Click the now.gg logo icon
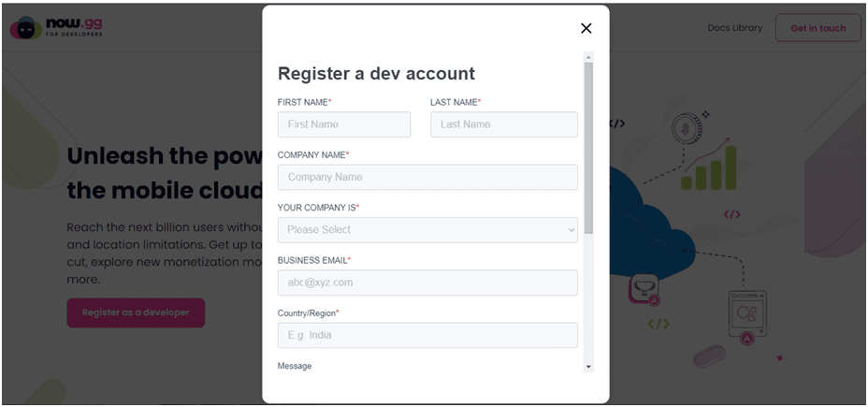This screenshot has width=868, height=407. pos(25,28)
